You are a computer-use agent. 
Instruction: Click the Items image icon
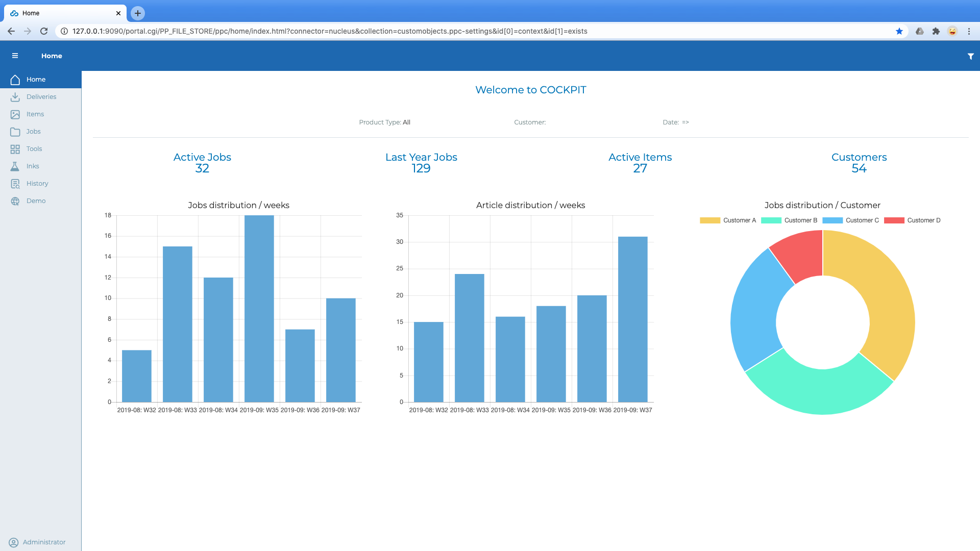pyautogui.click(x=15, y=114)
